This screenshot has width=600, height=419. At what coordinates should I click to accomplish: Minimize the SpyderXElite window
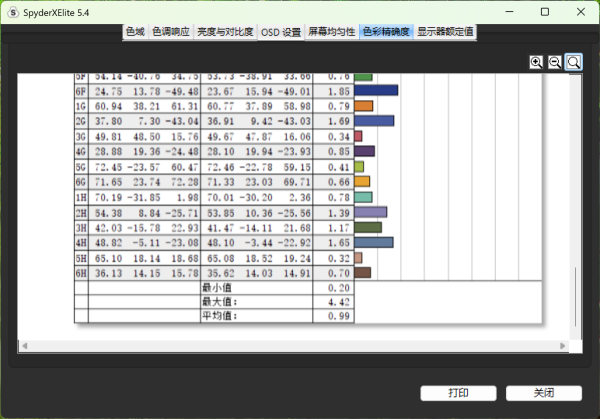(x=509, y=12)
